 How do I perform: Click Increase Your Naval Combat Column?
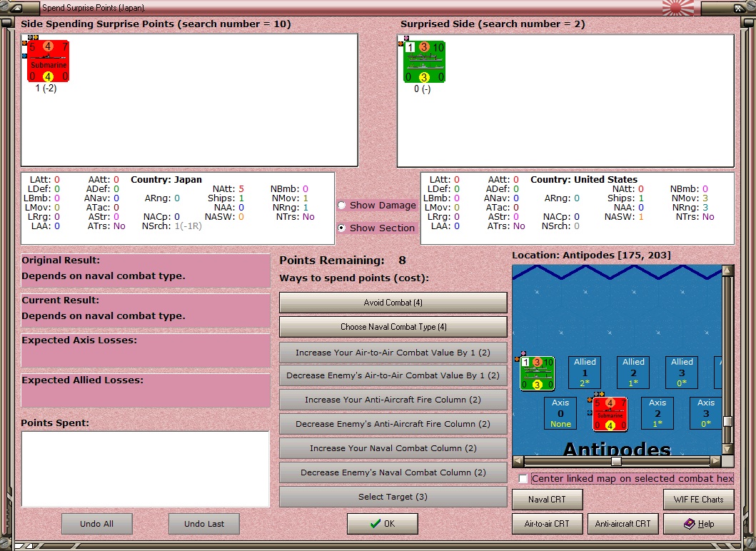click(x=393, y=448)
